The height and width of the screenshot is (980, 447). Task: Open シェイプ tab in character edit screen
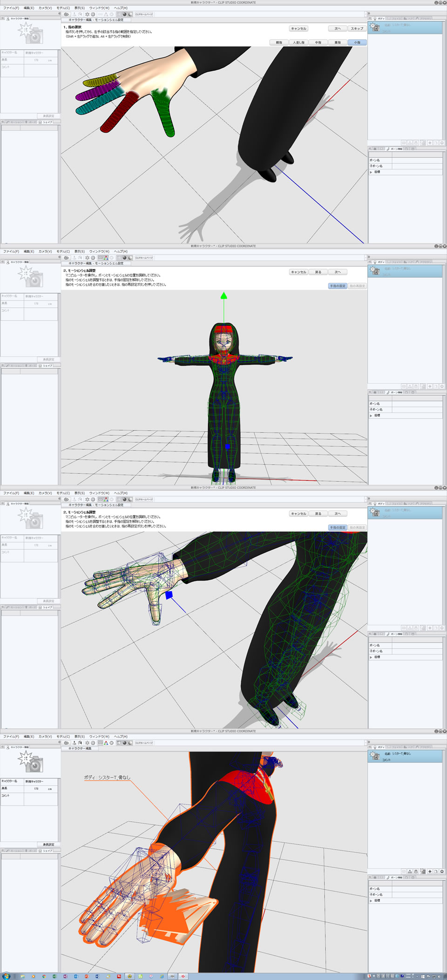point(46,851)
